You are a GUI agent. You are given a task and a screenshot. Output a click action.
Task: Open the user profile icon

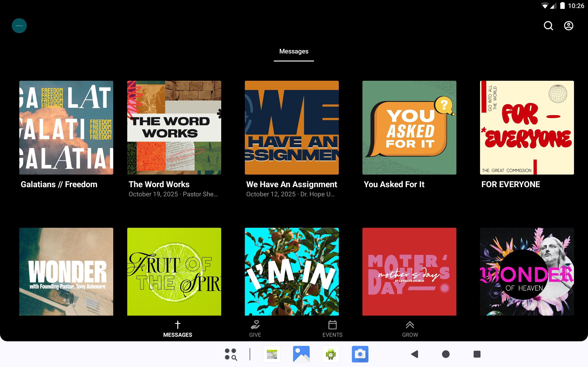tap(568, 26)
